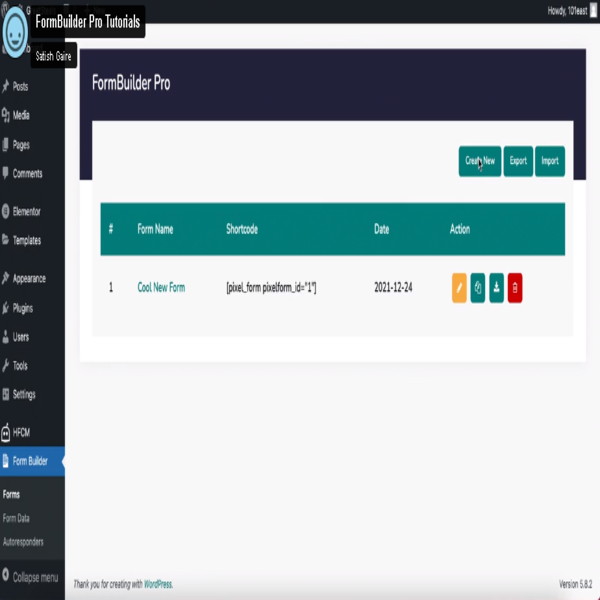Click the Satish Gaire name label
The height and width of the screenshot is (600, 600).
point(53,56)
